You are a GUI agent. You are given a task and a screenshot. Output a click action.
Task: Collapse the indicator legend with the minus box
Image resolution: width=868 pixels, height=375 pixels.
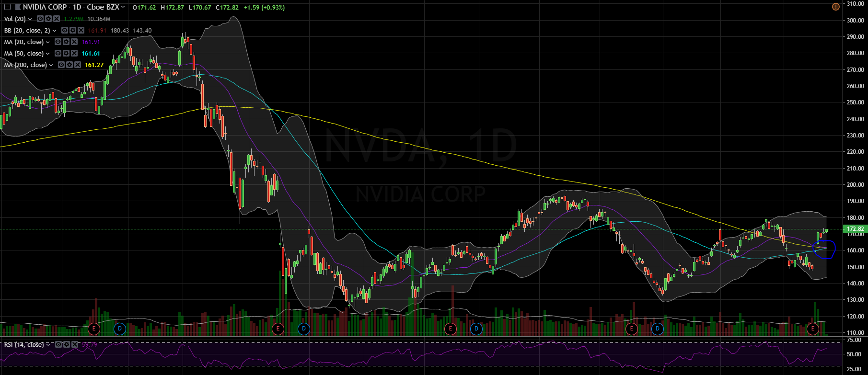[7, 7]
